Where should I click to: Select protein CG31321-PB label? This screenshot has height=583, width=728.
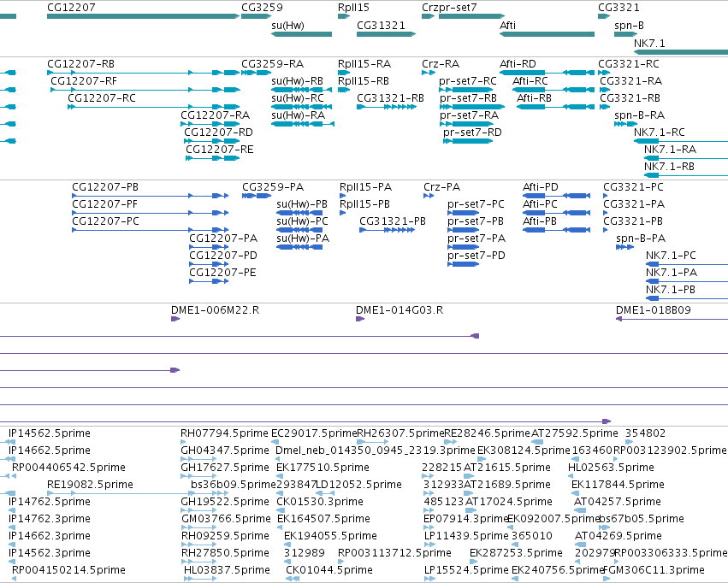tap(393, 221)
